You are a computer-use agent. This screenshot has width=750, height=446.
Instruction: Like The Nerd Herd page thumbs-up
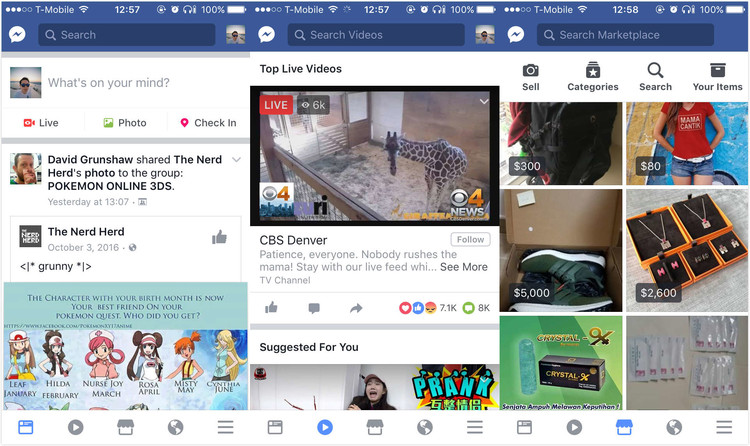point(220,237)
